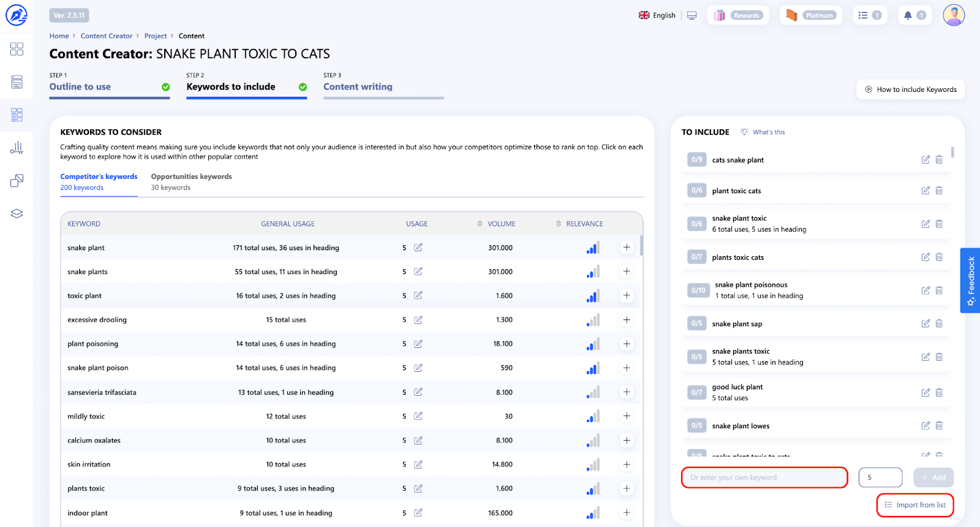Screen dimensions: 980x527
Task: Click the General Usage column header
Action: (x=288, y=224)
